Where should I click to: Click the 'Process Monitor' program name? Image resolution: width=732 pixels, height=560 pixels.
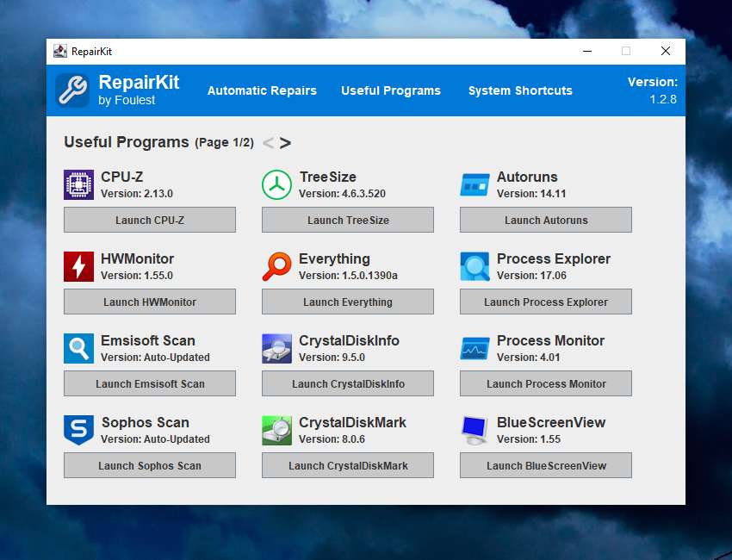550,340
